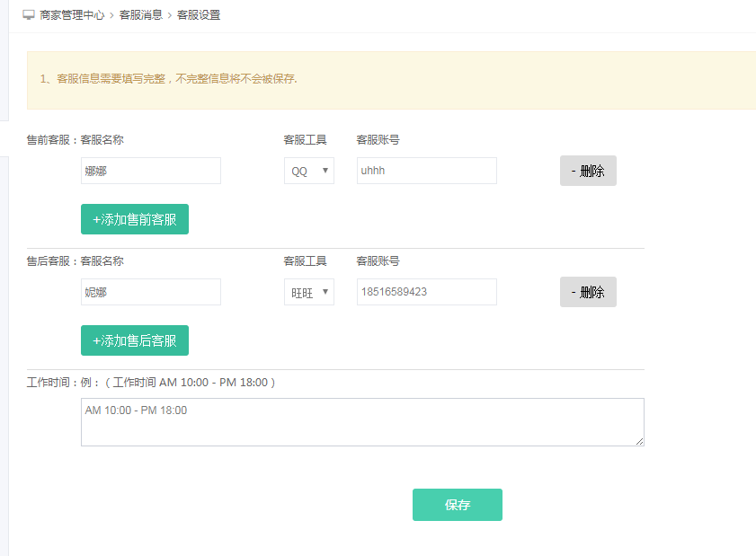Click the monitor icon in the breadcrumb
The height and width of the screenshot is (556, 756).
click(x=29, y=15)
